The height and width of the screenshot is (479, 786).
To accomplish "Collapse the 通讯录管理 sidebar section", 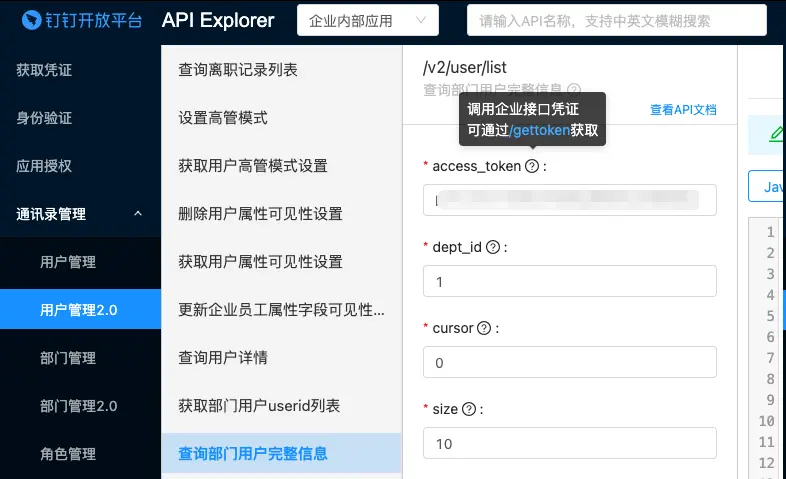I will pos(80,214).
